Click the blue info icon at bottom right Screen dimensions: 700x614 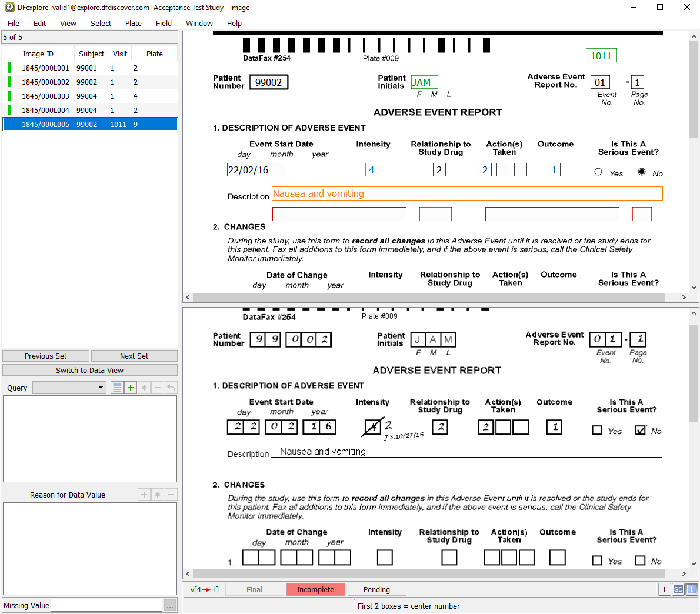pos(692,589)
